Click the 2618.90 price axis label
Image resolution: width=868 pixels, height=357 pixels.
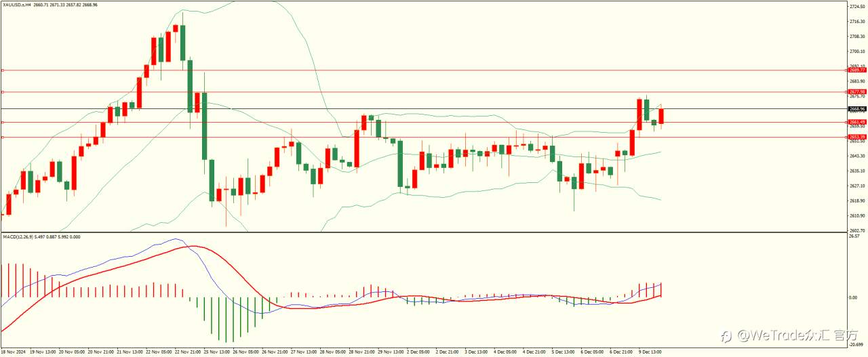coord(857,201)
